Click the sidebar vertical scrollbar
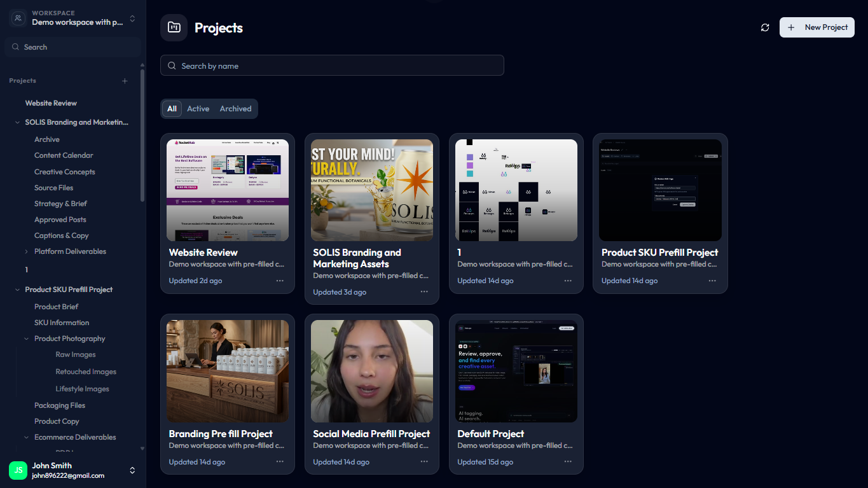The width and height of the screenshot is (868, 488). (x=142, y=135)
